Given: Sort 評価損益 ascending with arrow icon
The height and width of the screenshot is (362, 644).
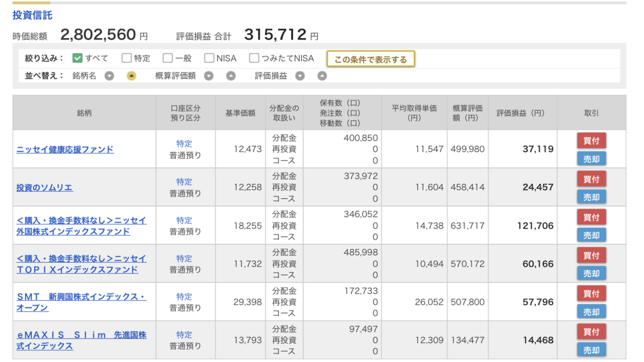Looking at the screenshot, I should [x=321, y=76].
